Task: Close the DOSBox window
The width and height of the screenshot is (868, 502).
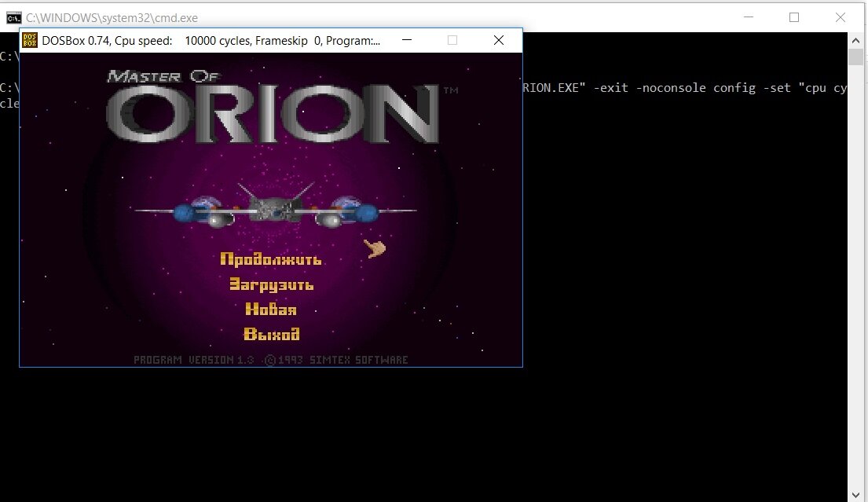Action: pos(499,40)
